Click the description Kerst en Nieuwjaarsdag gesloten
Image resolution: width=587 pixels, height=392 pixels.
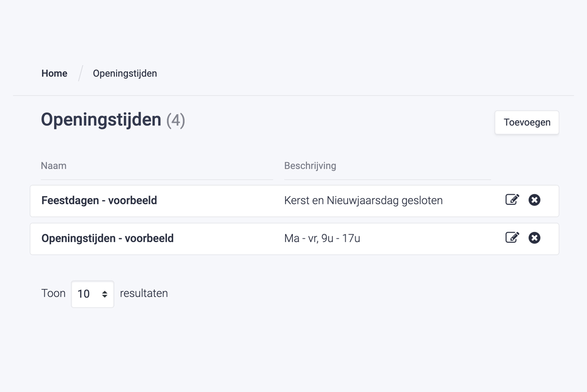tap(363, 200)
